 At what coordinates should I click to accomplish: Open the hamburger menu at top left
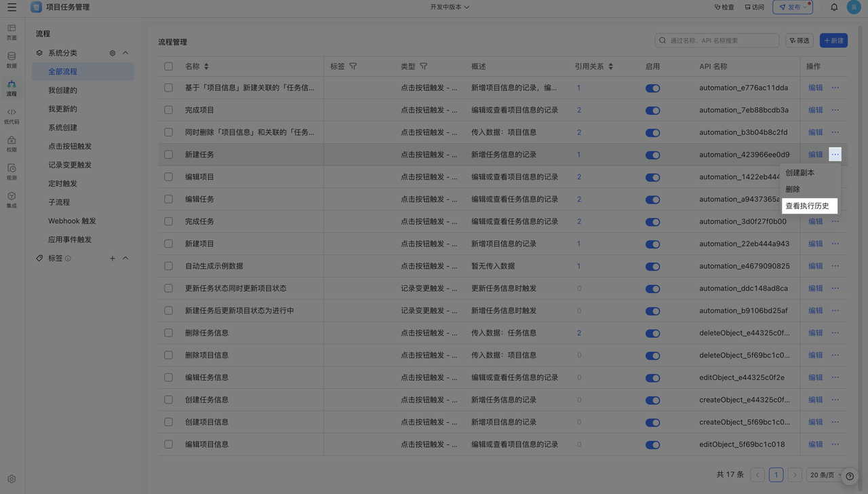pyautogui.click(x=12, y=7)
